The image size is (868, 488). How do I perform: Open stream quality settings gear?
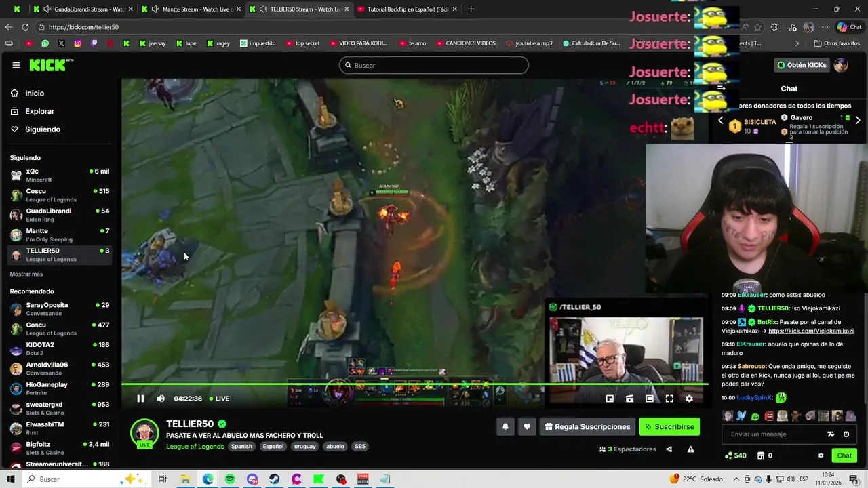pyautogui.click(x=689, y=399)
